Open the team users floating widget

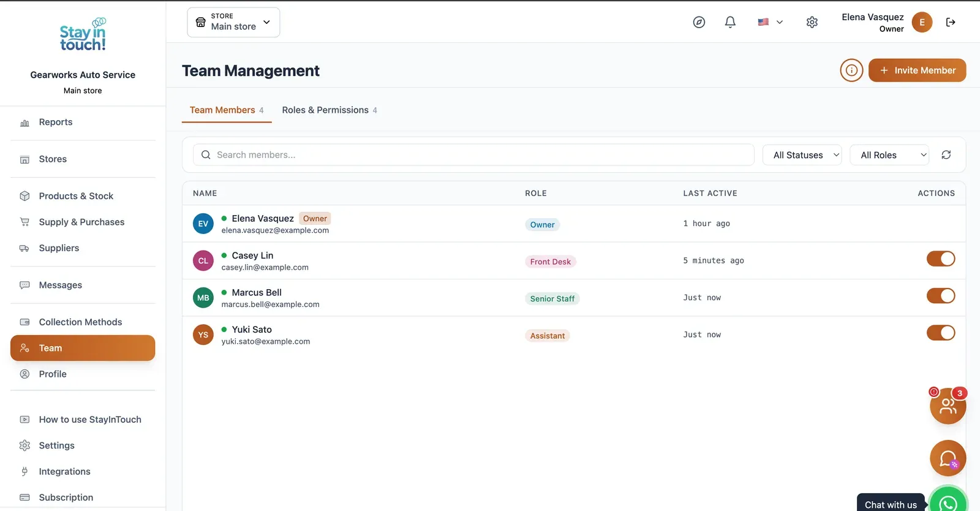(x=948, y=406)
